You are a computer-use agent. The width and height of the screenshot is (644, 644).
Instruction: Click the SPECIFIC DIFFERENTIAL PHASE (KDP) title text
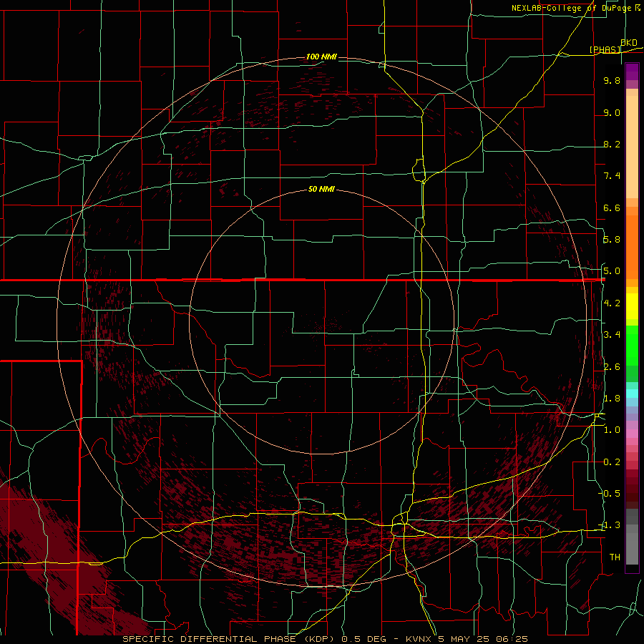click(230, 639)
